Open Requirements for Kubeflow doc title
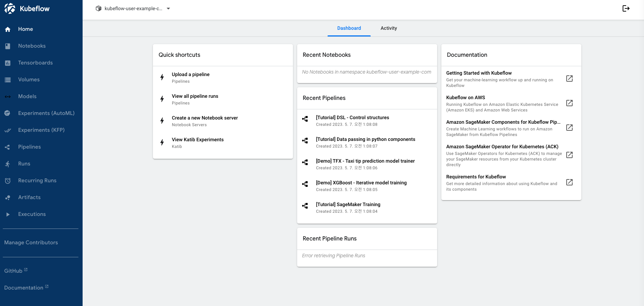Image resolution: width=644 pixels, height=306 pixels. tap(476, 177)
